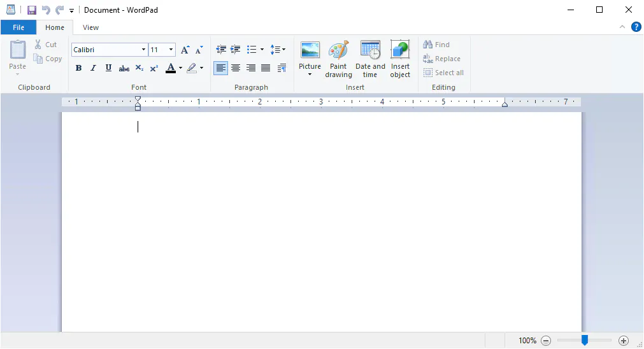
Task: Open text color palette dropdown arrow
Action: click(180, 68)
